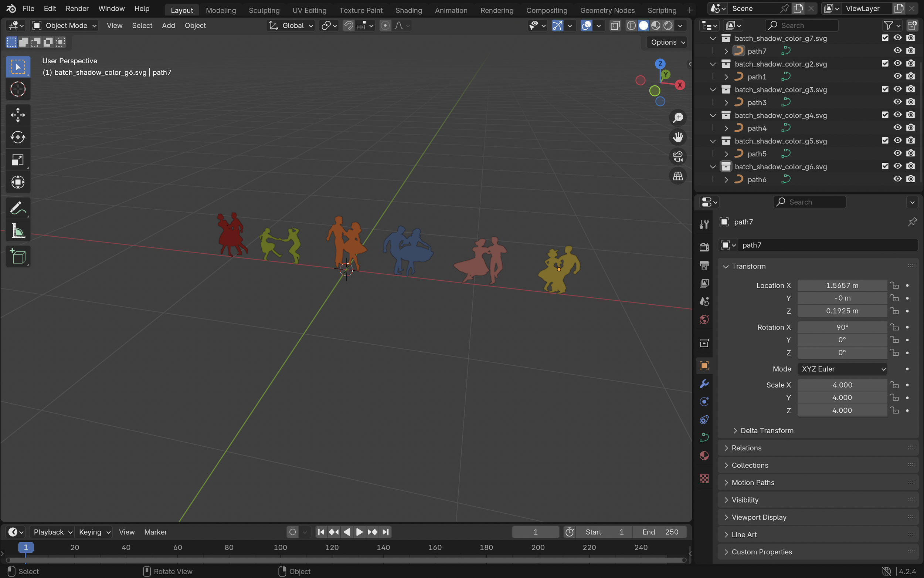The image size is (924, 578).
Task: Open the Modifiers properties tab wrench icon
Action: [x=704, y=383]
